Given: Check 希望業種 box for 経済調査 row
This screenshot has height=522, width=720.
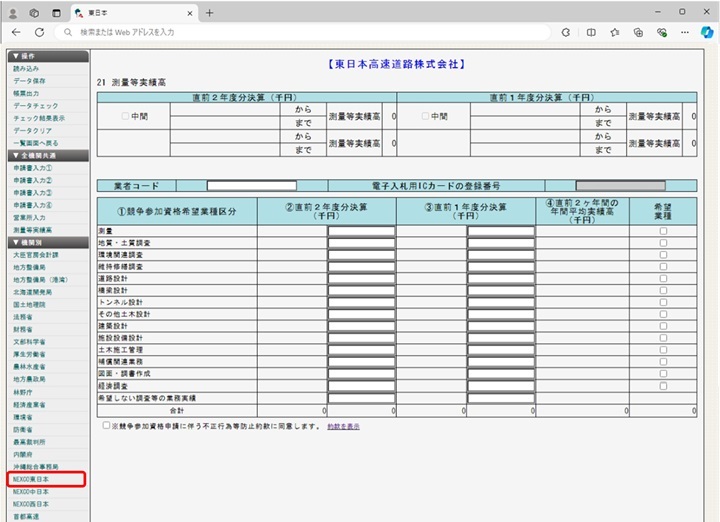Looking at the screenshot, I should click(663, 386).
